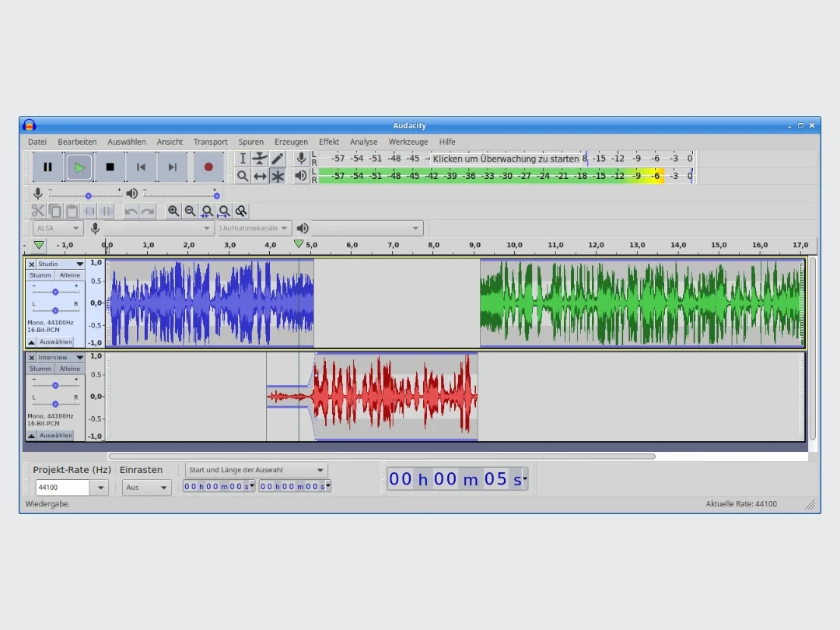Close the Interview track with X
Image resolution: width=840 pixels, height=630 pixels.
(x=32, y=357)
